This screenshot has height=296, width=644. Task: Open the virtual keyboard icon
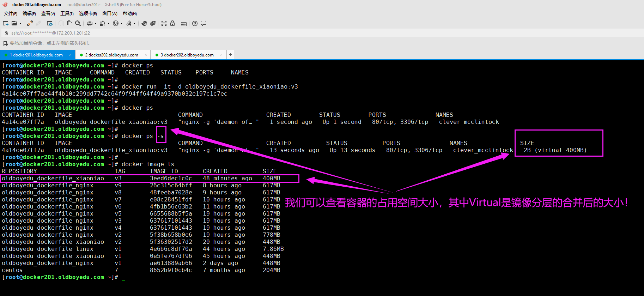coord(184,24)
